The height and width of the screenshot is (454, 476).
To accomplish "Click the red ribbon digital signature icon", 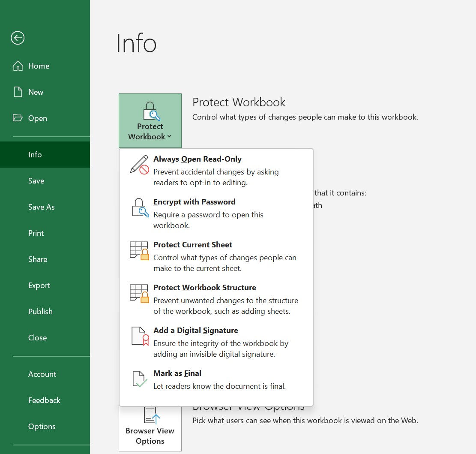I will point(139,336).
